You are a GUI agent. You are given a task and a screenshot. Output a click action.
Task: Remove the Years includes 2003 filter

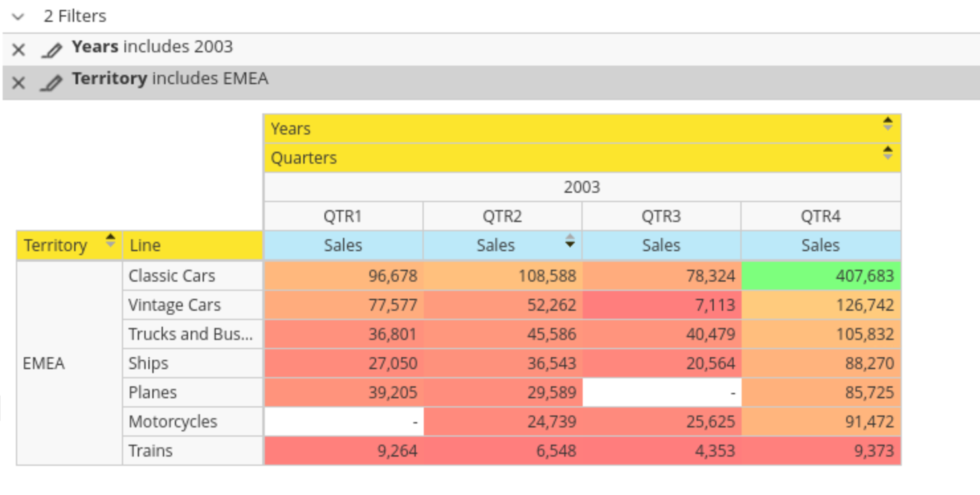coord(19,50)
